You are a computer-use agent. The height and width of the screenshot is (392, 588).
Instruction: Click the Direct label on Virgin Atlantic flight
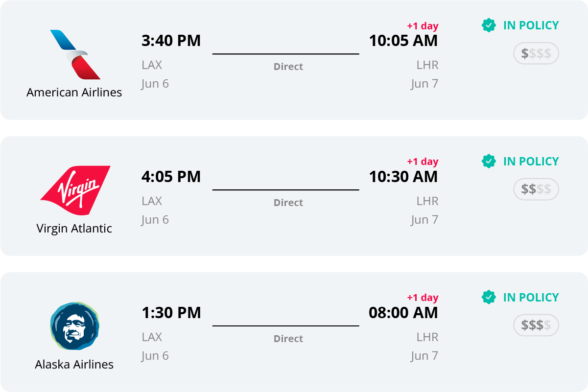[x=288, y=203]
